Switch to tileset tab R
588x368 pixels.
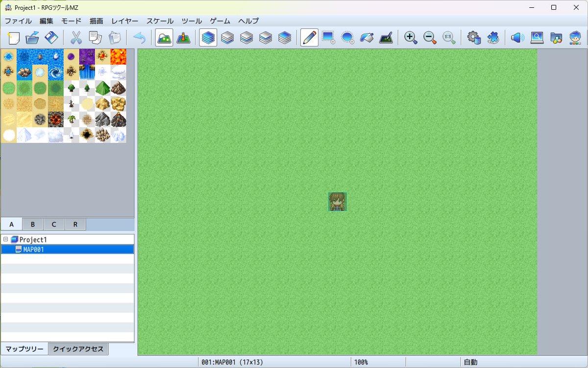(x=75, y=224)
